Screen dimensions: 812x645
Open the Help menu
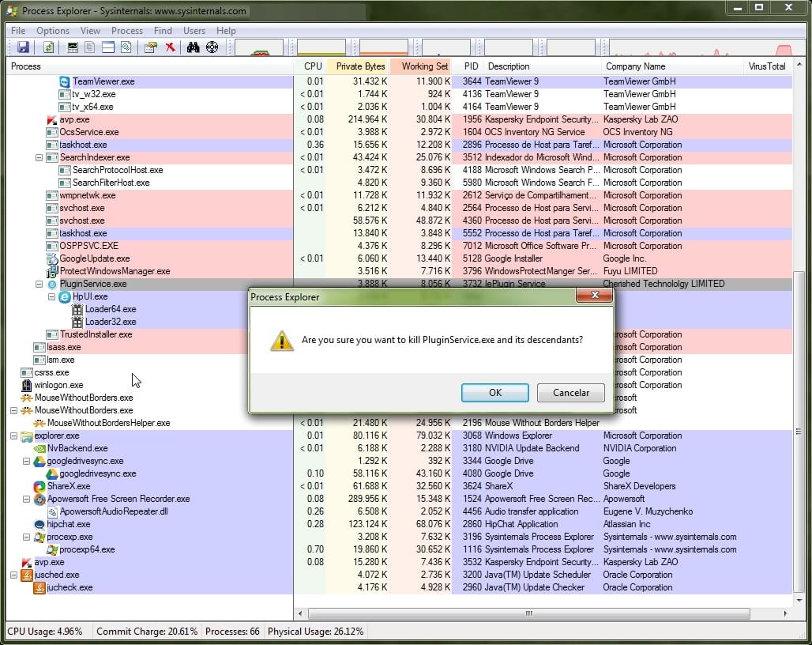point(226,31)
